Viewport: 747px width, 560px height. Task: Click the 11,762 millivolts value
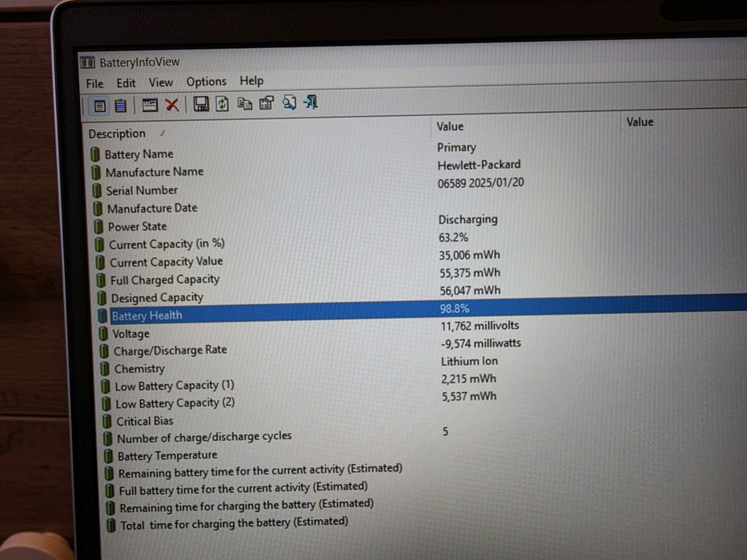click(480, 326)
